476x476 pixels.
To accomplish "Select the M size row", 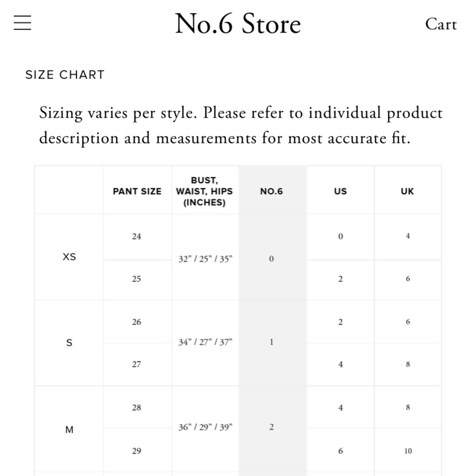I will coord(69,429).
